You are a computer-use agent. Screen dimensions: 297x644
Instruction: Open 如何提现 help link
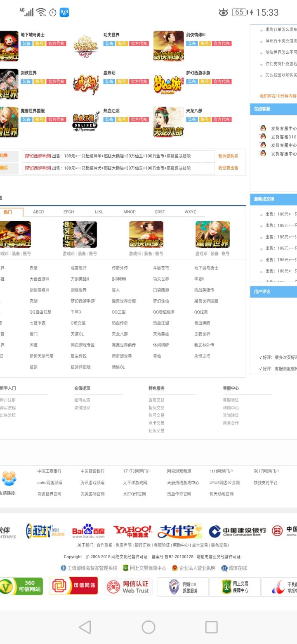(x=82, y=408)
